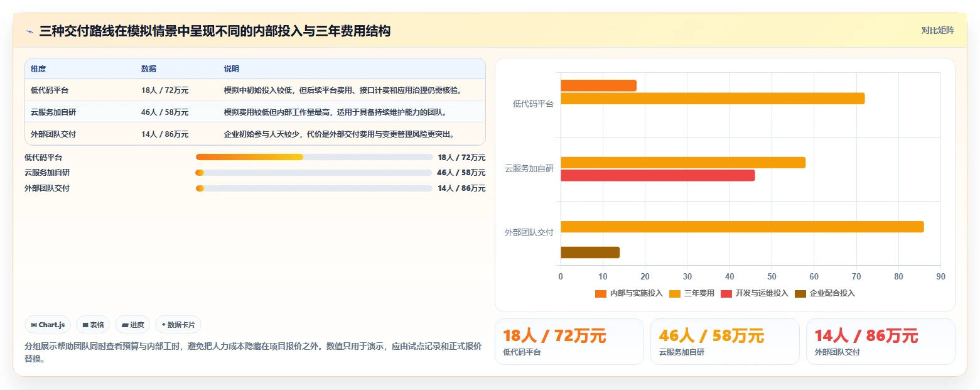
Task: Click red 开发与运维投入 bar in chart
Action: pos(658,176)
